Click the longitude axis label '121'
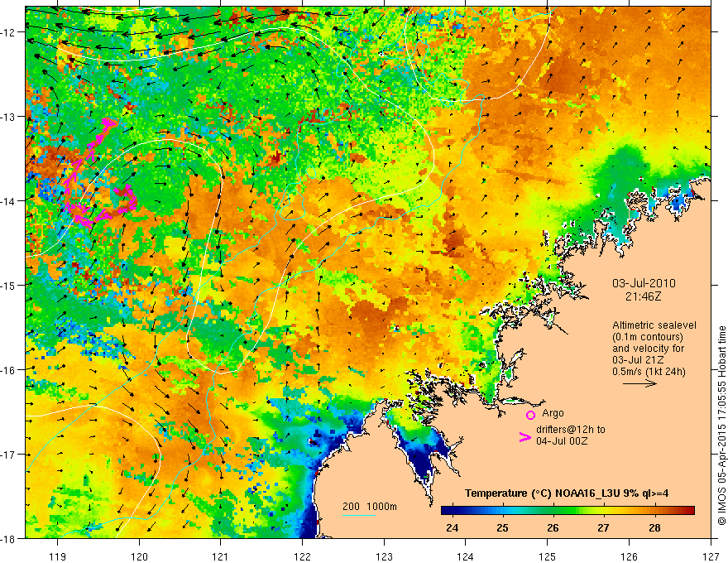 point(221,556)
